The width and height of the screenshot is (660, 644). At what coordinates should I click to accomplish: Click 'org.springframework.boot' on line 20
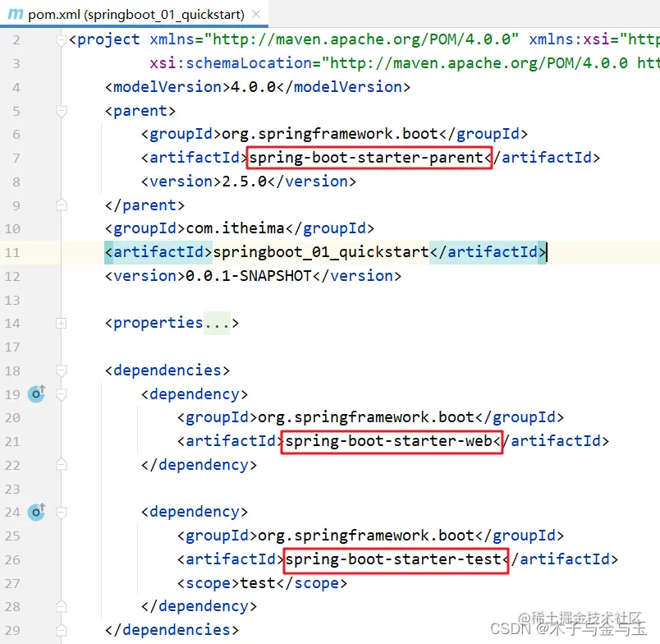pyautogui.click(x=366, y=417)
